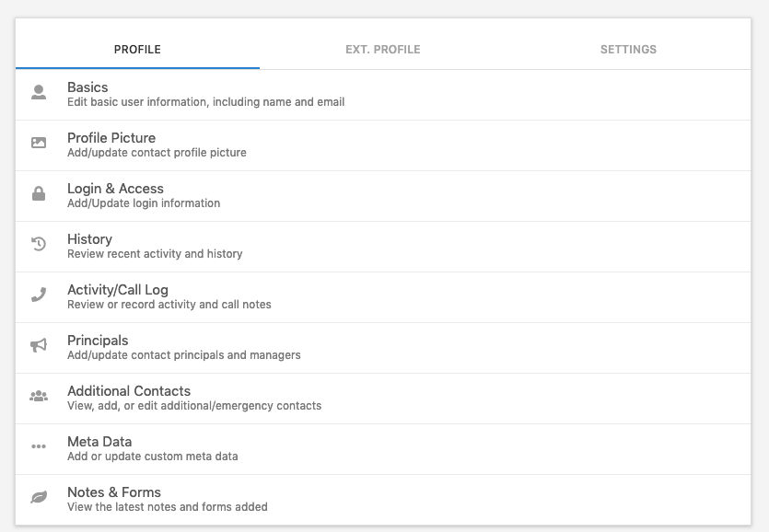This screenshot has height=532, width=769.
Task: Click the person icon next to Basics
Action: pyautogui.click(x=38, y=91)
